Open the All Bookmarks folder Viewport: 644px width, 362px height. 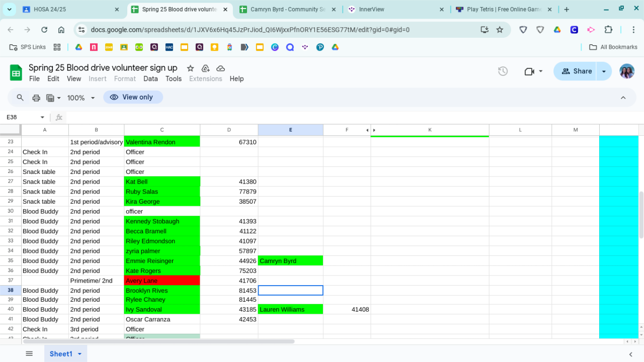pyautogui.click(x=613, y=47)
